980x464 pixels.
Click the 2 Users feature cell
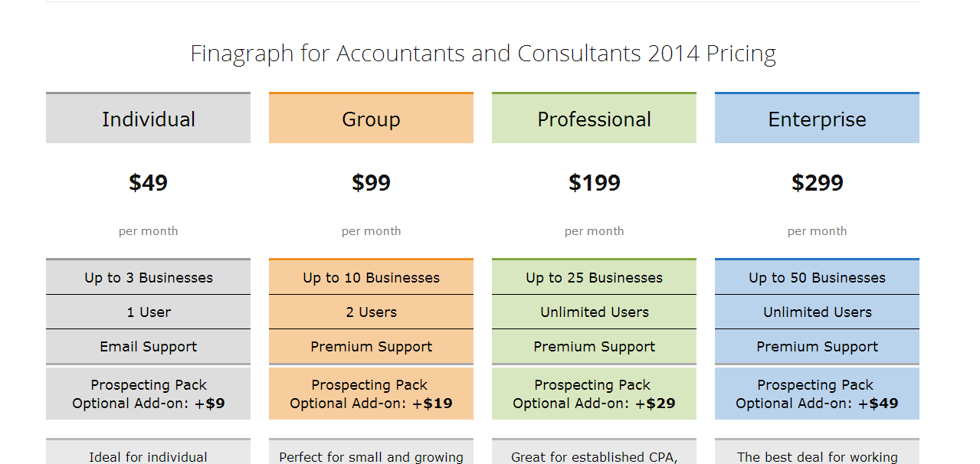[x=371, y=312]
